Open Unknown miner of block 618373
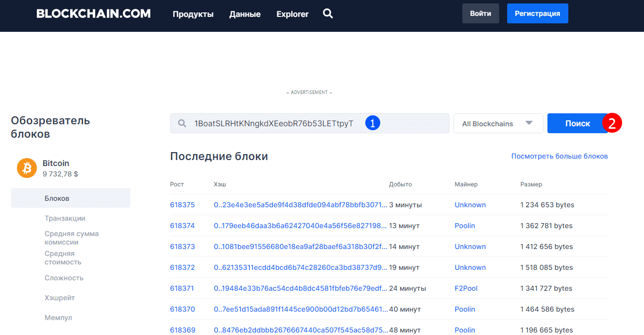644x335 pixels. click(x=470, y=247)
